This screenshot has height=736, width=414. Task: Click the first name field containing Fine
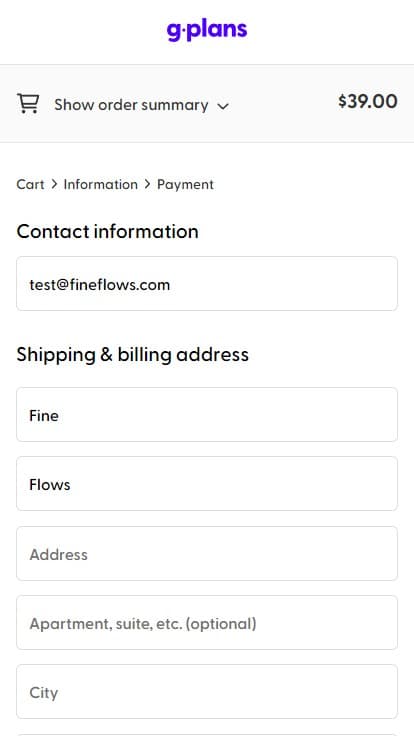coord(207,414)
